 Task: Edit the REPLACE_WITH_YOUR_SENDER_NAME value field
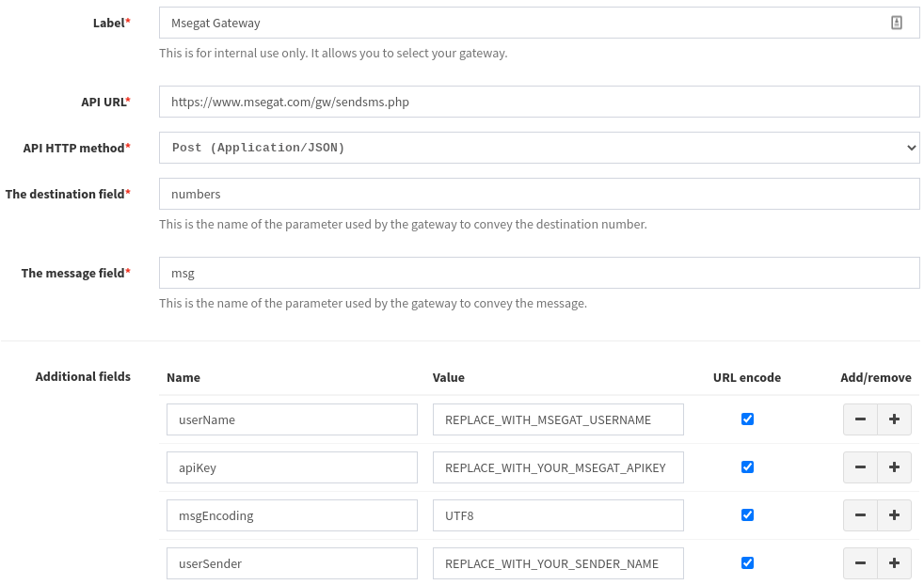pos(558,563)
